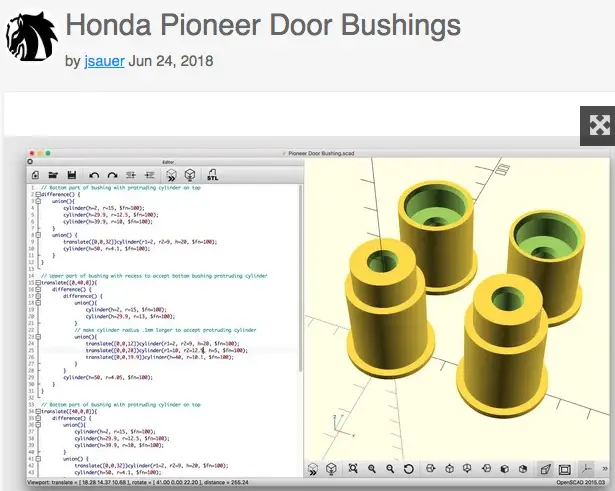The image size is (615, 491).
Task: Click the Render icon in editor toolbar
Action: [x=190, y=175]
